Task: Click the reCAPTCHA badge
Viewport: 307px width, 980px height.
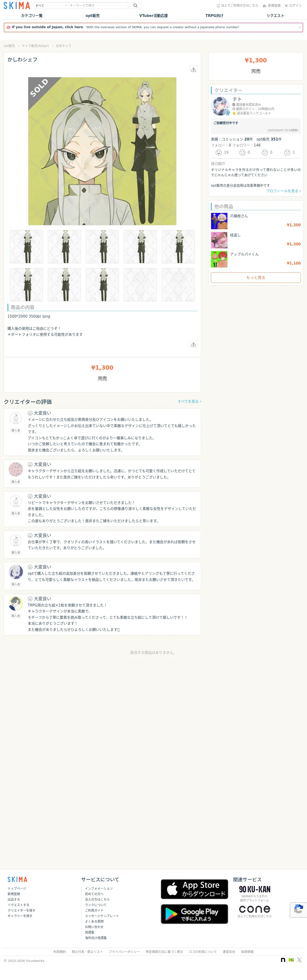Action: pos(299,910)
